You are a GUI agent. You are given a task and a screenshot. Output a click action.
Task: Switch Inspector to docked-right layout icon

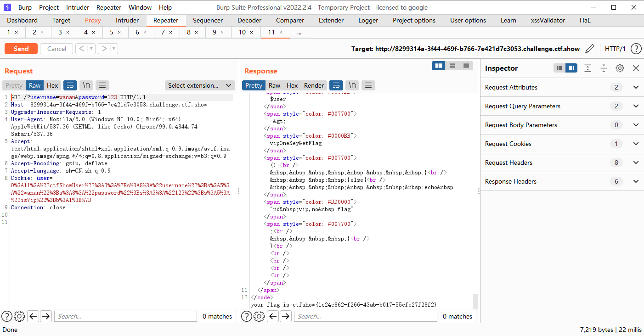tap(571, 68)
